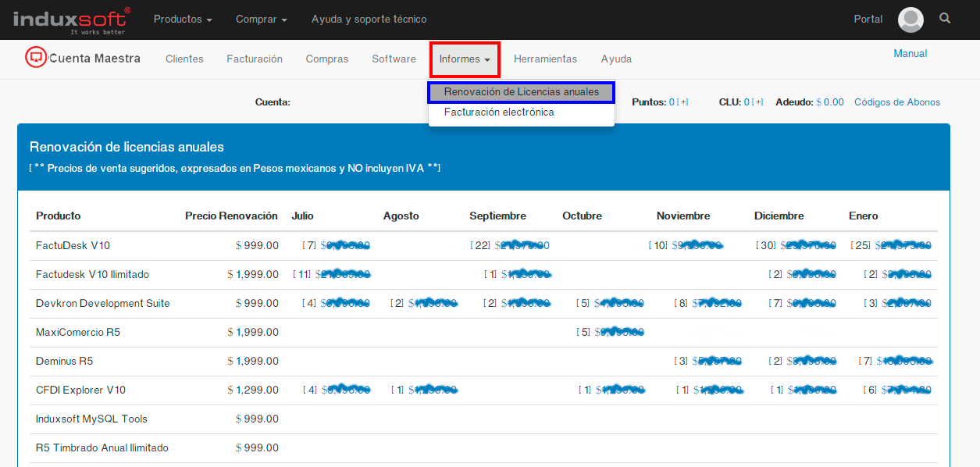Open FactuDesk V10 Diciembre [30] renewals

[x=796, y=246]
